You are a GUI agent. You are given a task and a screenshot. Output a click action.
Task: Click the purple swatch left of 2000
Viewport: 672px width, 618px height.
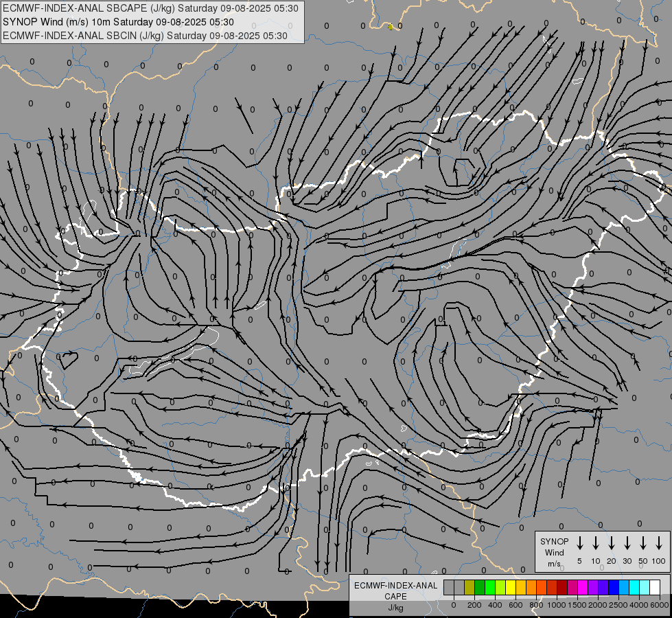pyautogui.click(x=594, y=587)
